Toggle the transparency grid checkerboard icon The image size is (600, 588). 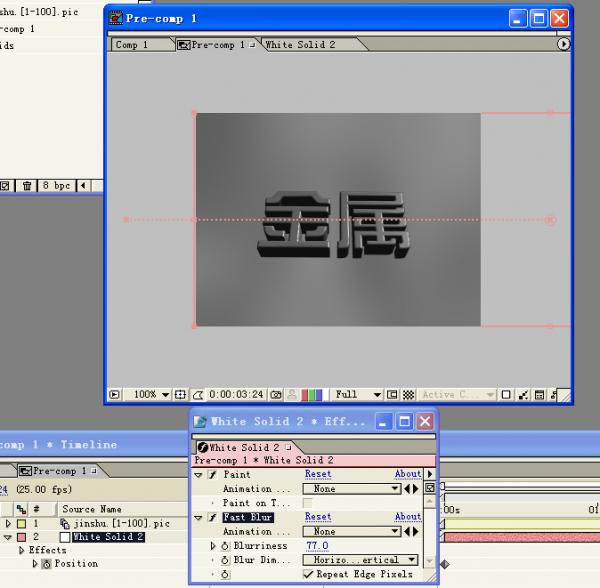click(409, 394)
